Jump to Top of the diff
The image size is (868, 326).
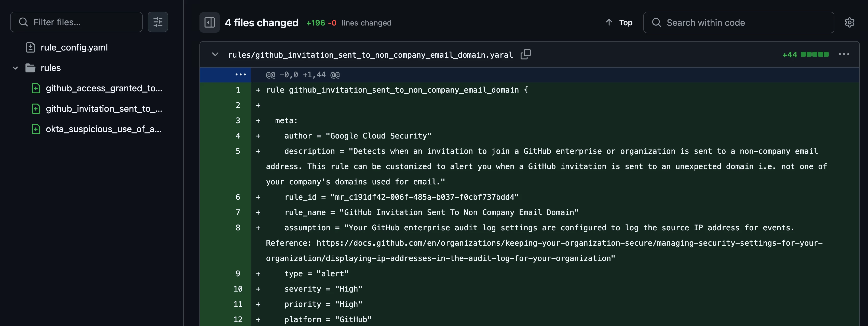click(619, 23)
